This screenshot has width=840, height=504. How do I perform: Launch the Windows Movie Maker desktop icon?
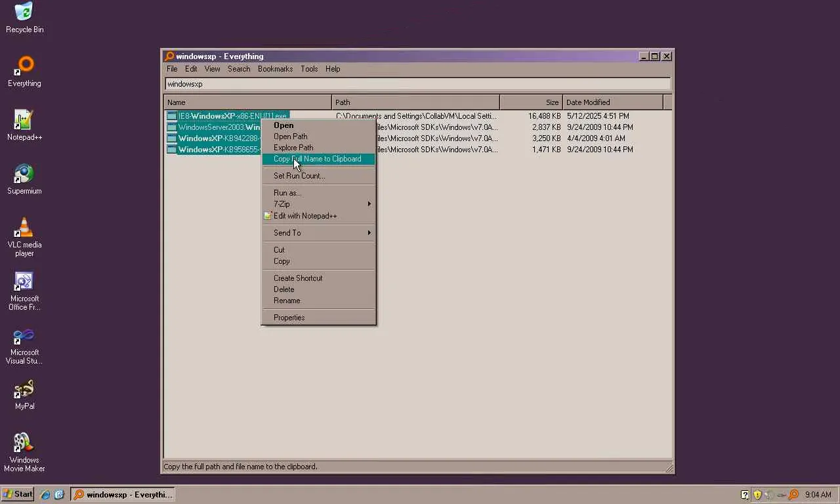(x=24, y=451)
